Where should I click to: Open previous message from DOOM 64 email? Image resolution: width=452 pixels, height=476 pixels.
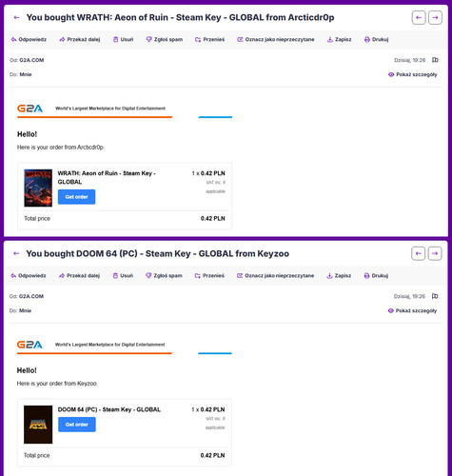coord(418,253)
